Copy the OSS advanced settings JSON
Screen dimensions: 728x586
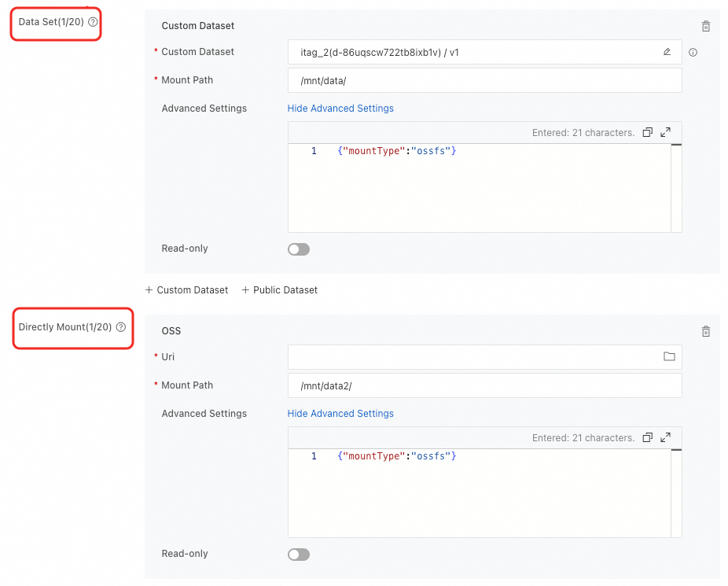tap(648, 437)
